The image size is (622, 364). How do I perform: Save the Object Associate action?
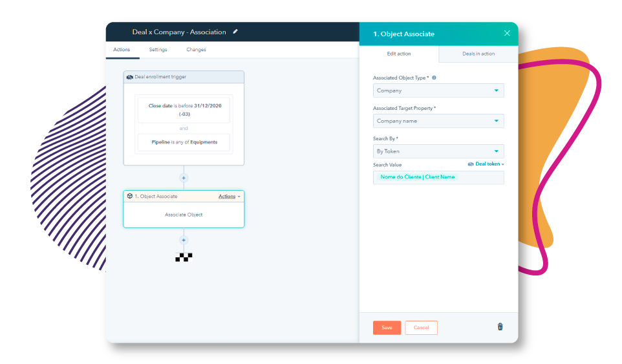387,328
